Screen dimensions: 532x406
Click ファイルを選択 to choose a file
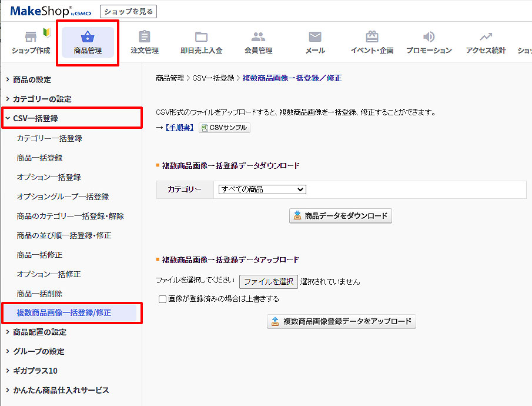(268, 281)
